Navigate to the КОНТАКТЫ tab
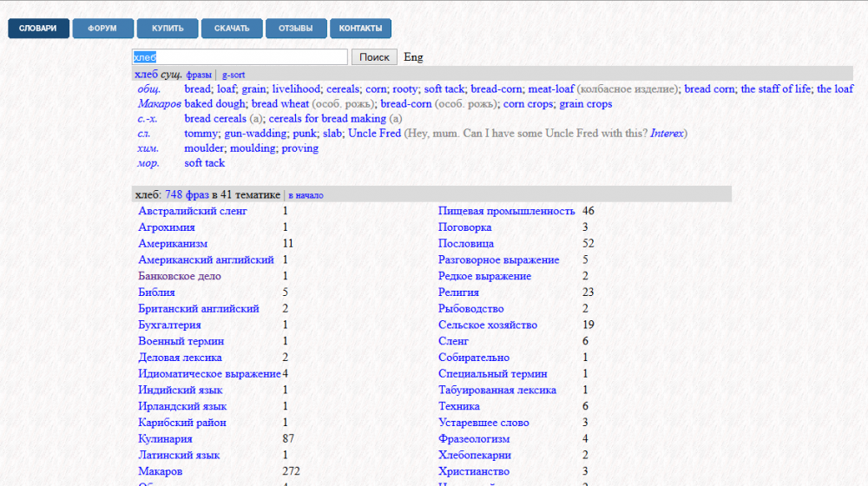Viewport: 868px width, 486px height. [x=360, y=29]
